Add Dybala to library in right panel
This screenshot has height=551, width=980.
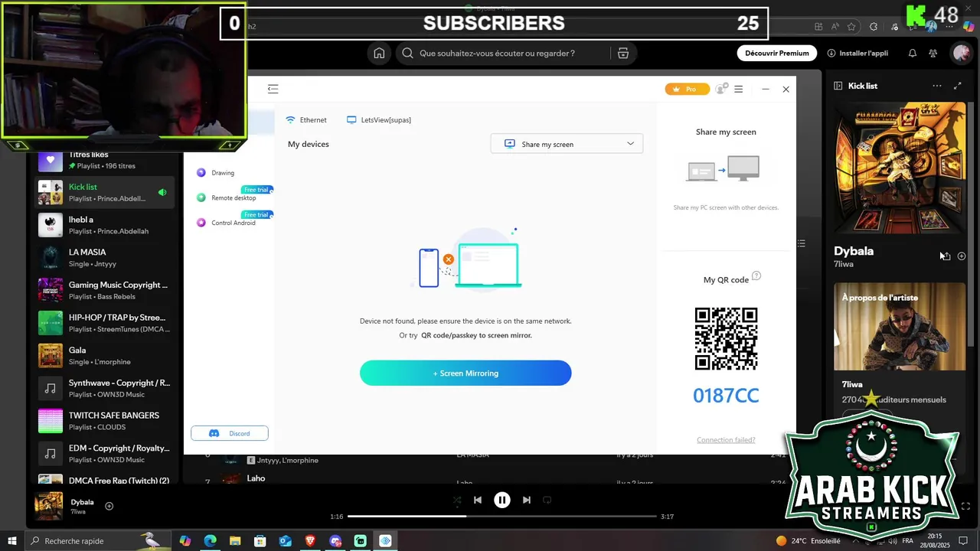[962, 256]
